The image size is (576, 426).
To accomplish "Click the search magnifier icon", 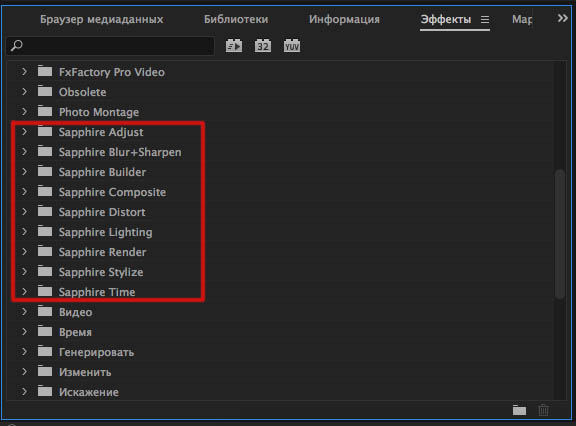I will [x=17, y=46].
